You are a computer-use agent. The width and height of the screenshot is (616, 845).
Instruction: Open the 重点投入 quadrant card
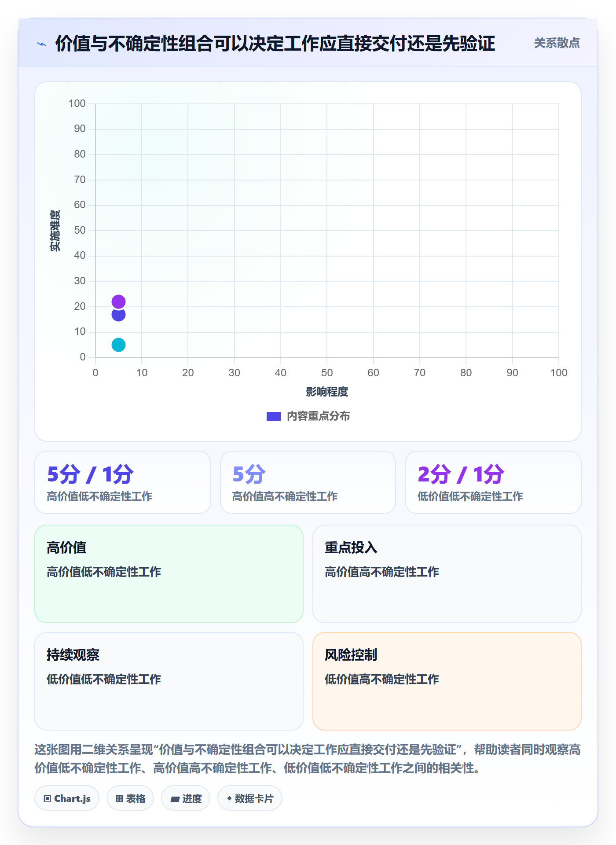[447, 574]
